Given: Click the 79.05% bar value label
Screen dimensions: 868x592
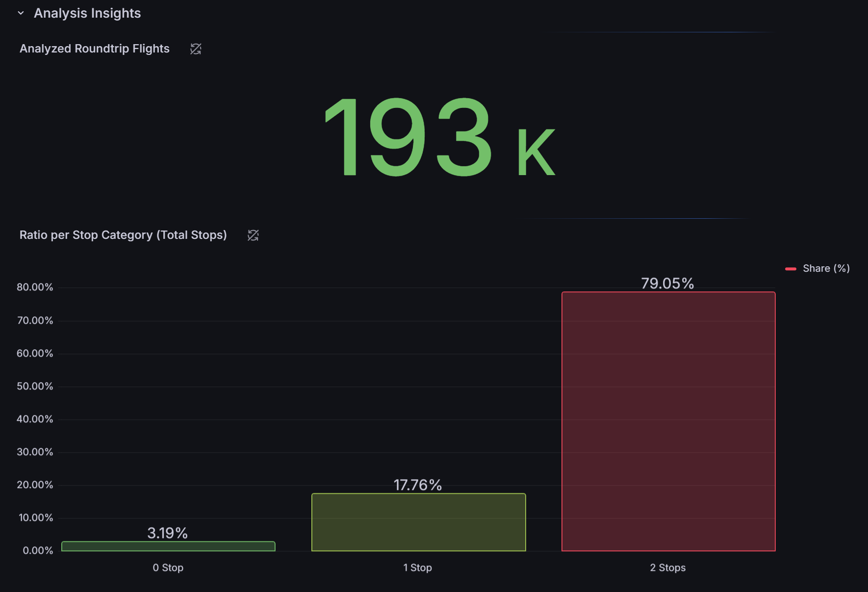Looking at the screenshot, I should (667, 283).
